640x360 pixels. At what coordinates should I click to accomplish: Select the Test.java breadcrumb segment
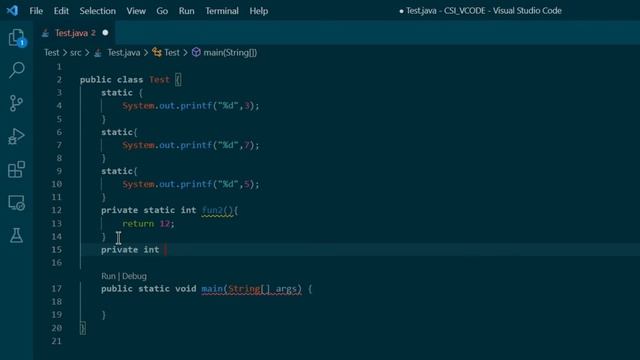pos(123,53)
